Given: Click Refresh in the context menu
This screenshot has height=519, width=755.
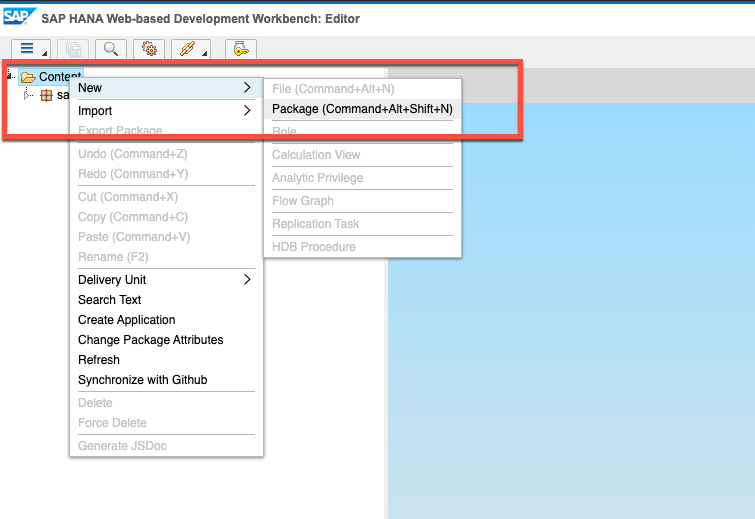Looking at the screenshot, I should pyautogui.click(x=166, y=360).
